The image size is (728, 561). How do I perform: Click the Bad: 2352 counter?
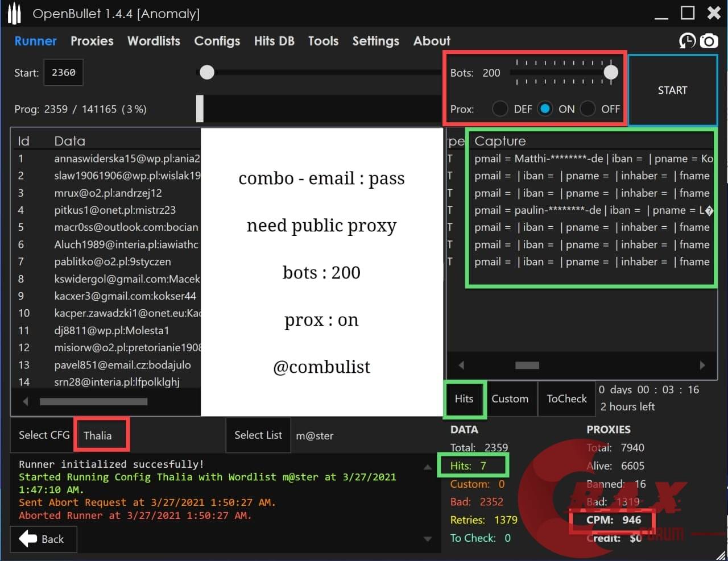point(477,501)
